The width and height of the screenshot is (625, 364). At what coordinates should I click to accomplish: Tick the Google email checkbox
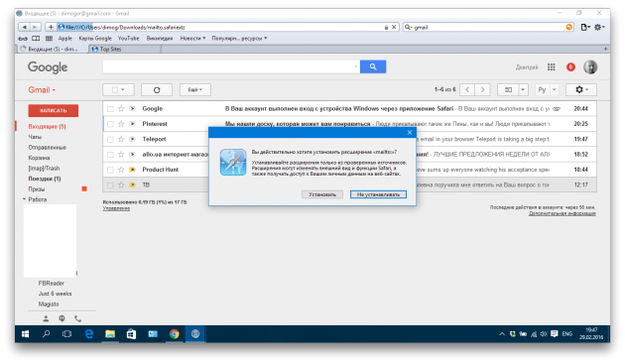[110, 109]
